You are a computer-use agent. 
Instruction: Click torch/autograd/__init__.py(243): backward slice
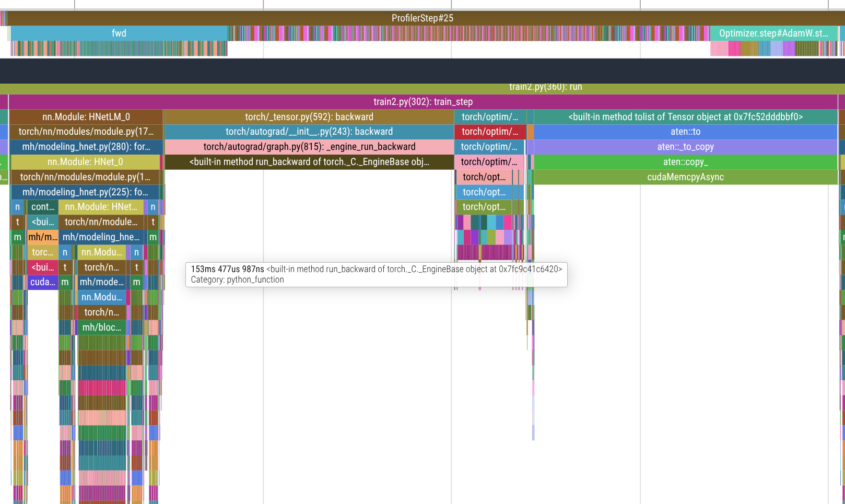coord(309,132)
